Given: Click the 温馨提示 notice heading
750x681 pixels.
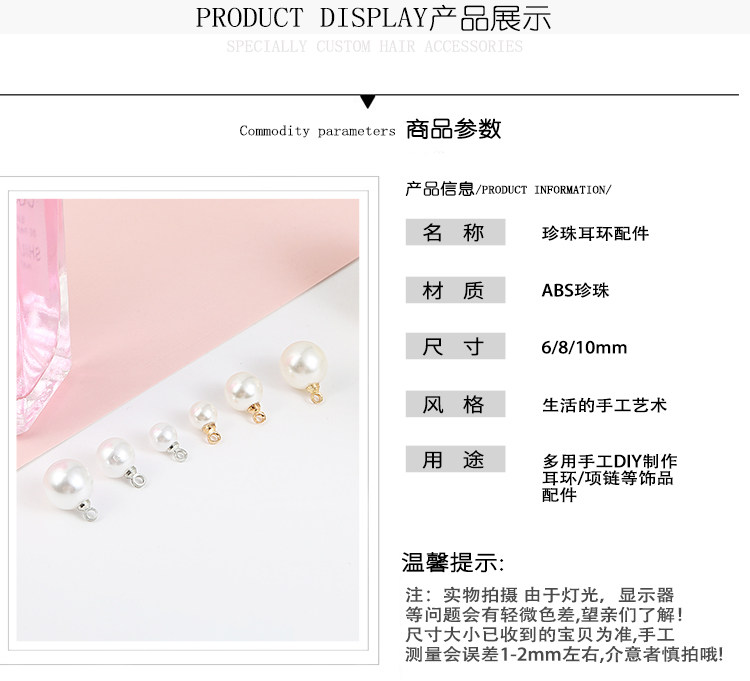Looking at the screenshot, I should 452,562.
